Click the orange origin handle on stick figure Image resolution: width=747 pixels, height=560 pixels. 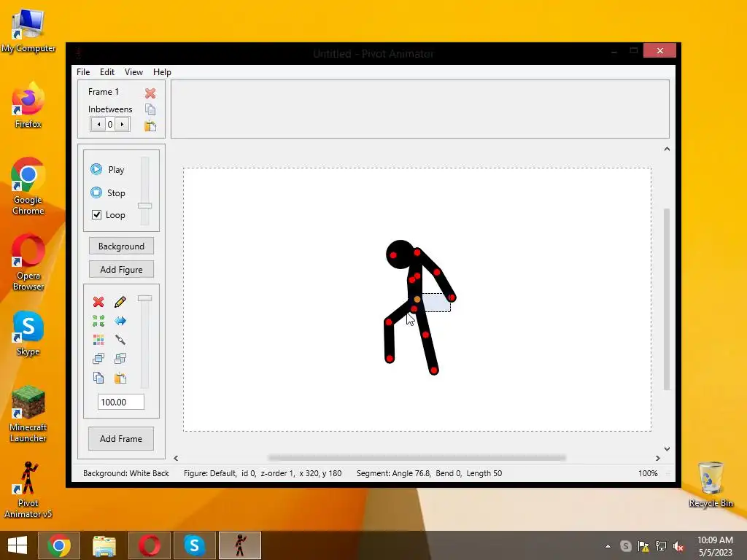(x=417, y=299)
